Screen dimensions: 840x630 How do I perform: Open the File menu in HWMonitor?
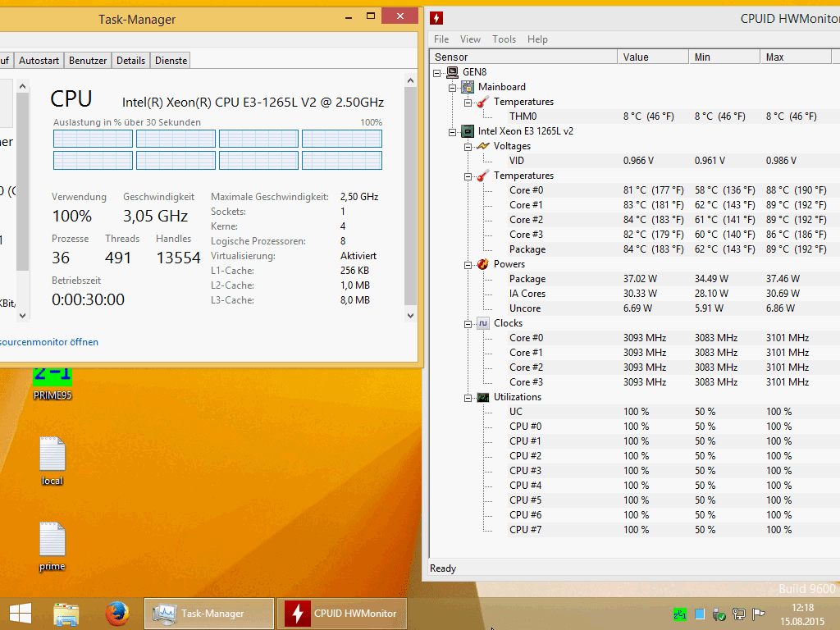pyautogui.click(x=441, y=39)
